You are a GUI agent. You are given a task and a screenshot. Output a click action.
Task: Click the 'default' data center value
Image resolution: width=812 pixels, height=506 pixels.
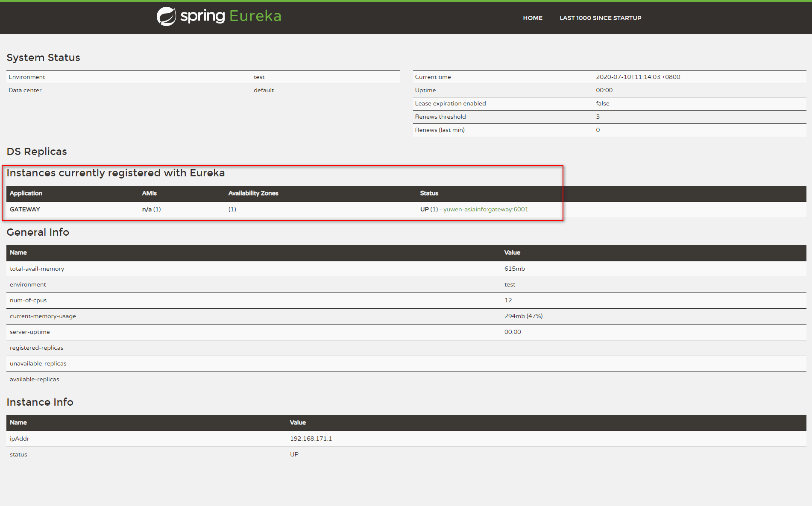click(x=264, y=90)
